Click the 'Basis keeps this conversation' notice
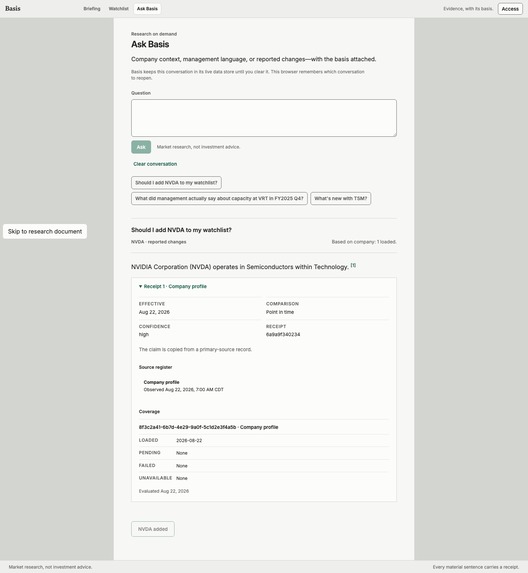This screenshot has height=573, width=528. (248, 75)
